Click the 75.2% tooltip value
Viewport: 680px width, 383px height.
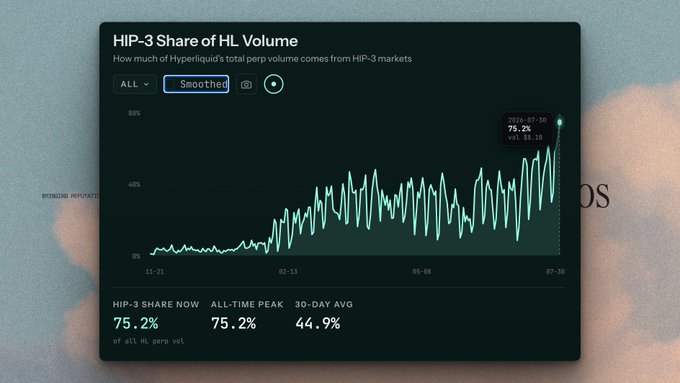click(x=519, y=129)
